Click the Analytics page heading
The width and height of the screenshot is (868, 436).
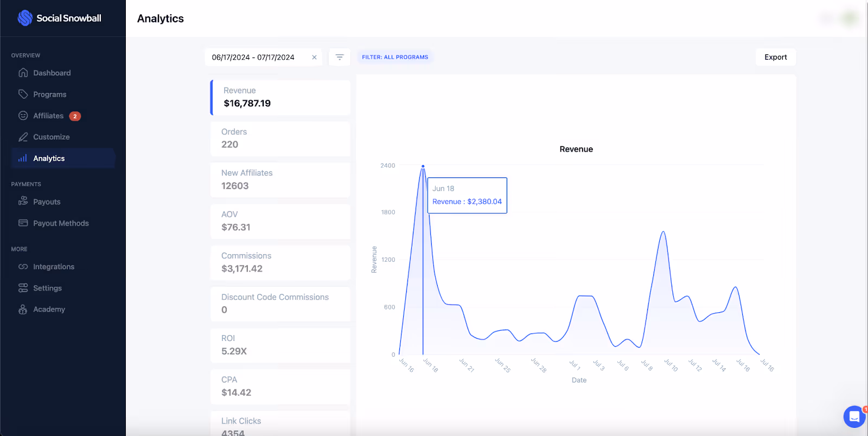[161, 18]
